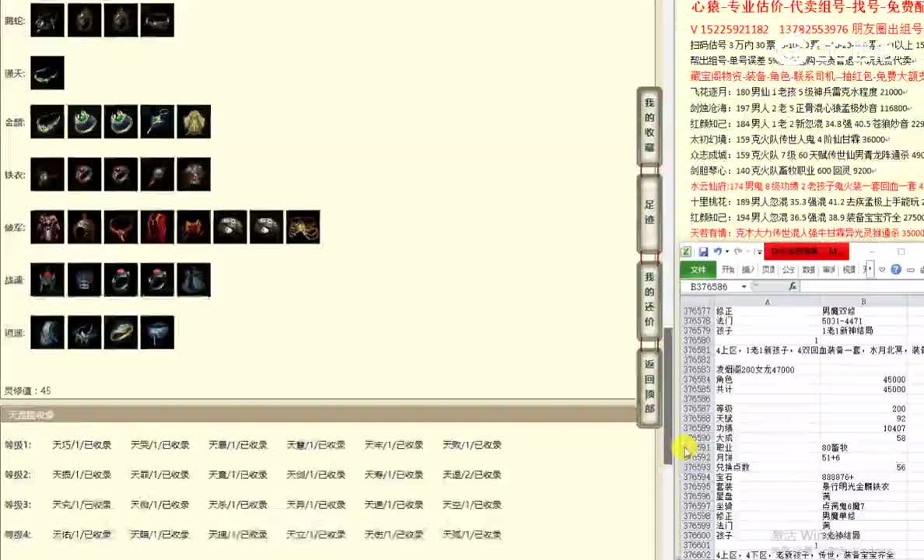Image resolution: width=924 pixels, height=560 pixels.
Task: Click the red cape item icon
Action: pos(156,226)
